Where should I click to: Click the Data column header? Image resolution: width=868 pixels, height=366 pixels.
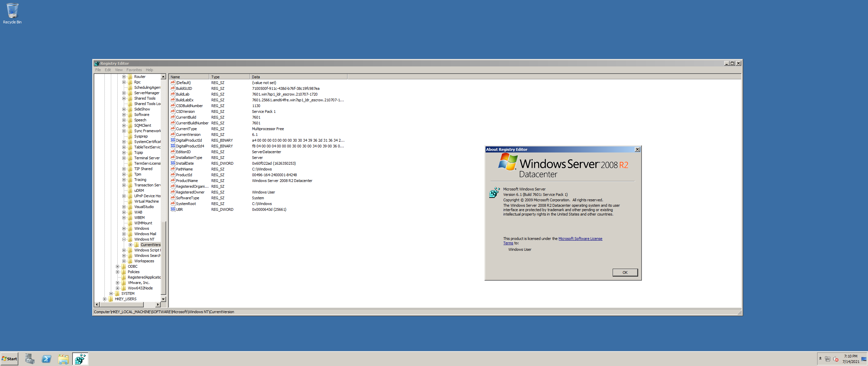pos(299,77)
